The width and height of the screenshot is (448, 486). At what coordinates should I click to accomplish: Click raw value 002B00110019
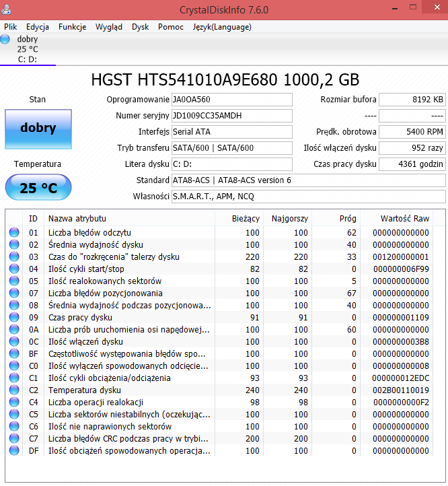coord(401,390)
